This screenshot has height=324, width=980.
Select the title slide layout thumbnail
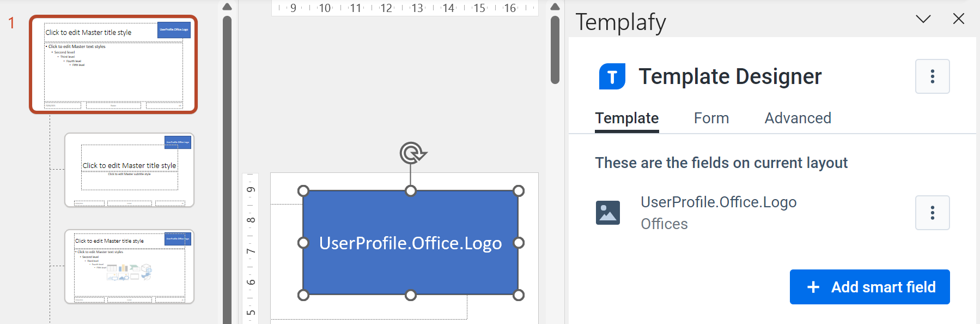[130, 170]
